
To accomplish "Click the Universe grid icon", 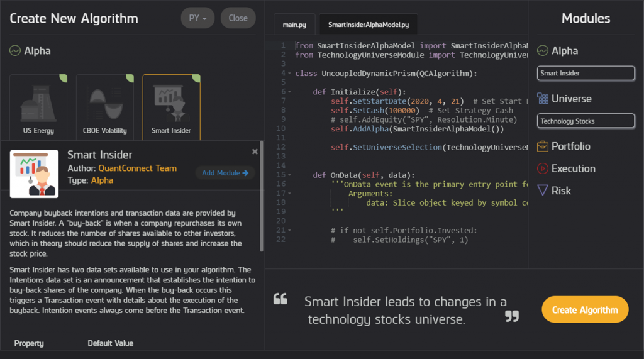I will (x=543, y=99).
